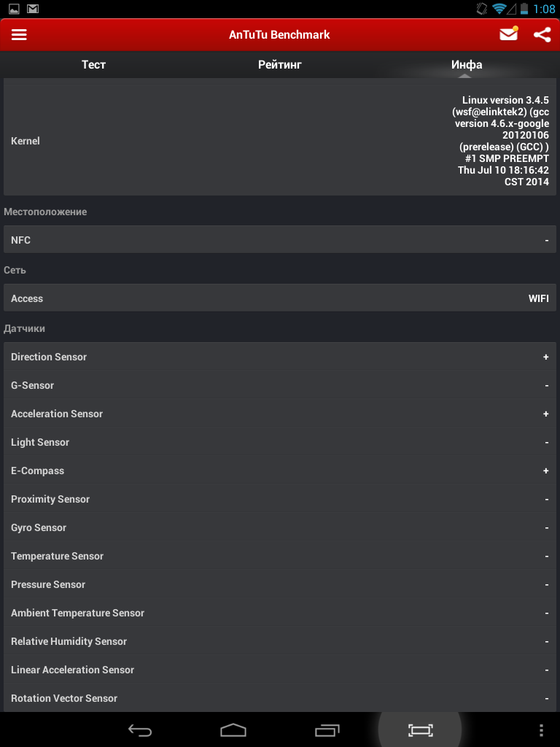Screen dimensions: 560x747
Task: Tap the Direction Sensor row
Action: point(280,357)
